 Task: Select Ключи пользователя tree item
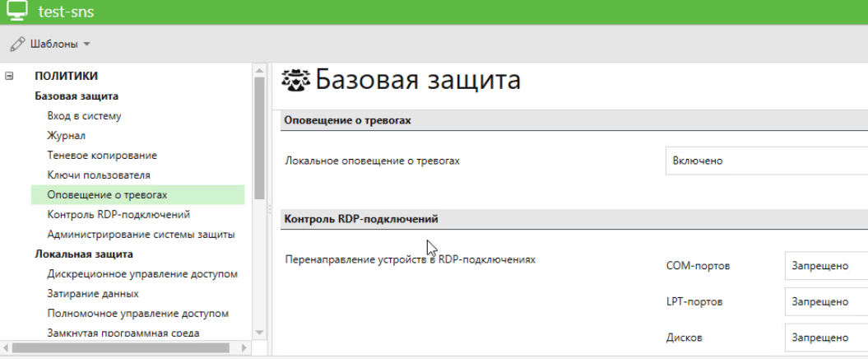click(x=99, y=175)
